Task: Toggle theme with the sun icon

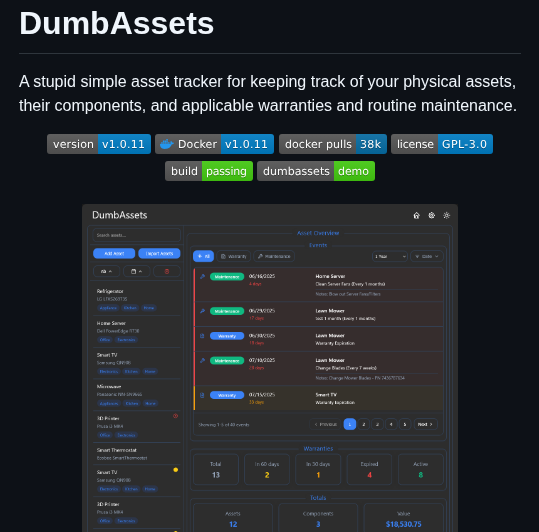Action: [x=447, y=215]
